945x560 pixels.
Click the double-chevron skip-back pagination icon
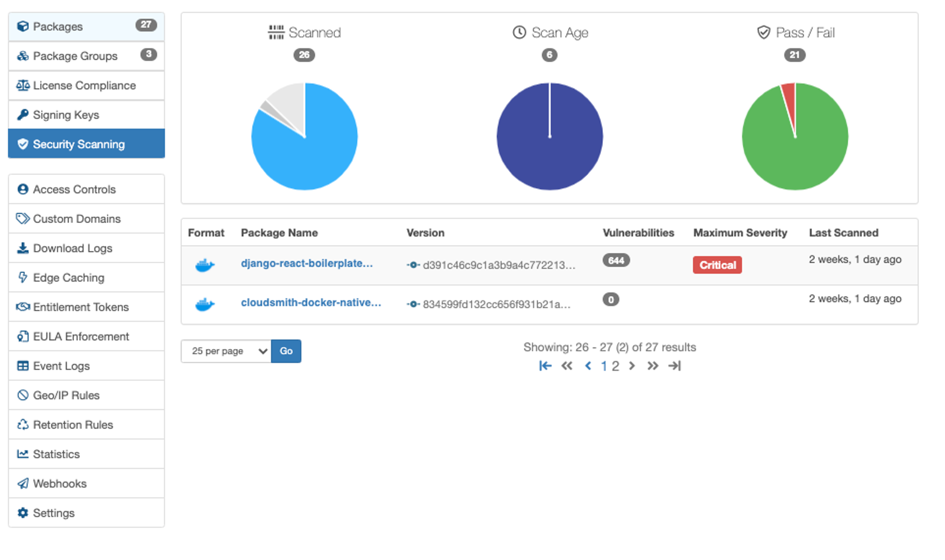[567, 366]
